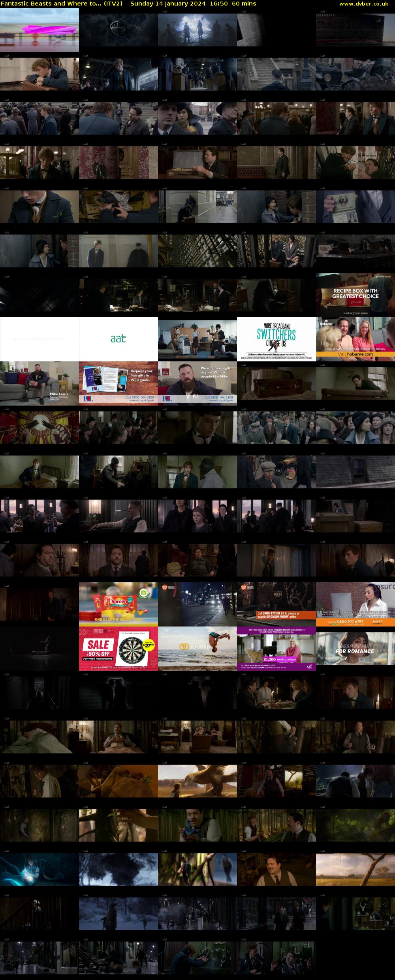Open the 'SALE 50% OFF' dartboard thumbnail
Screen dimensions: 395x980
118,649
